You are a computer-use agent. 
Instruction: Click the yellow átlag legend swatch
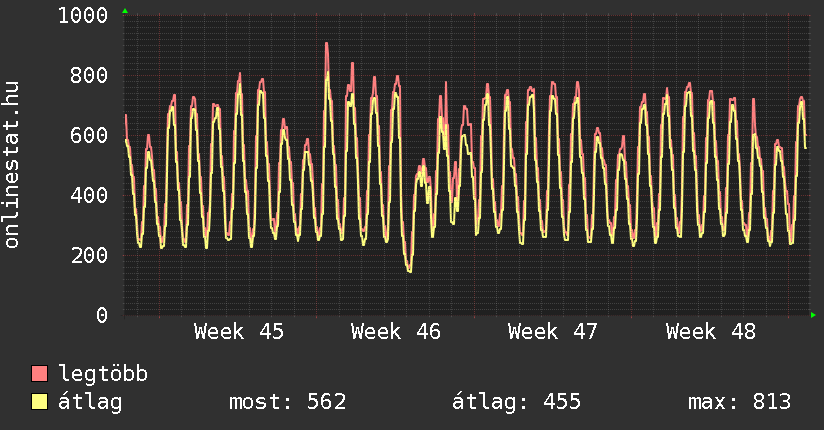pyautogui.click(x=40, y=402)
